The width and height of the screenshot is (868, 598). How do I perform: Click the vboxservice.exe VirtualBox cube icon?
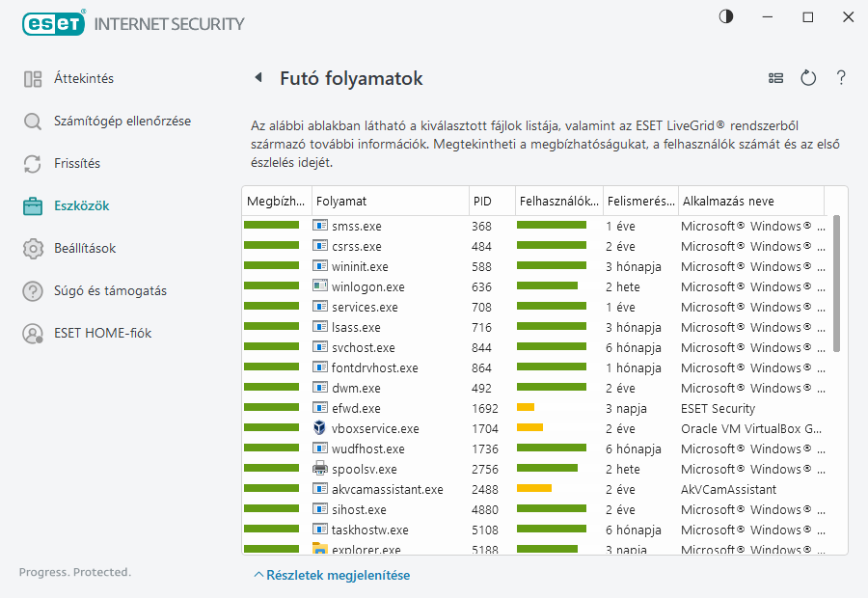click(x=320, y=428)
